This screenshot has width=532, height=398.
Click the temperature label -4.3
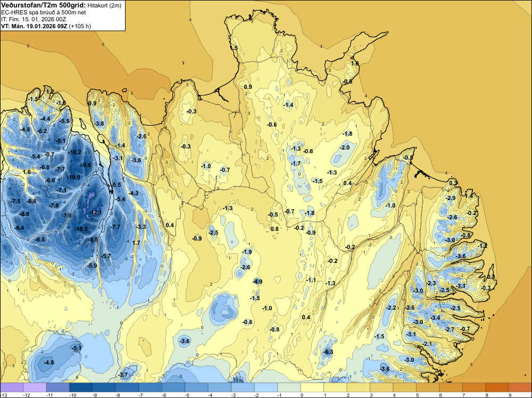point(134,193)
